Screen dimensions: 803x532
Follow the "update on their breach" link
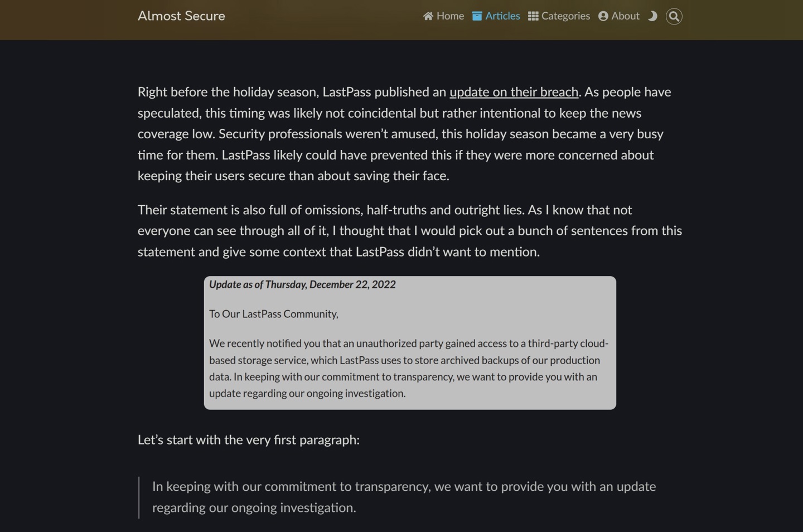[514, 92]
